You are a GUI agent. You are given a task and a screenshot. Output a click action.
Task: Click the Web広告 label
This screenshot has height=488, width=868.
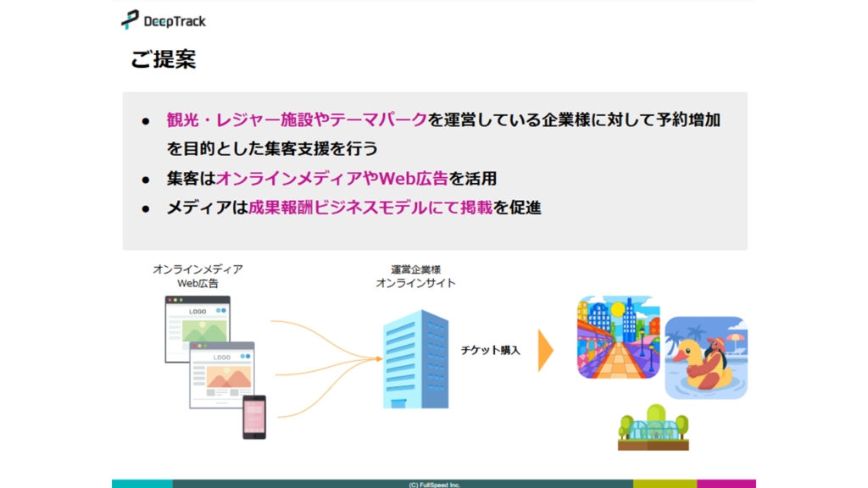tap(198, 283)
